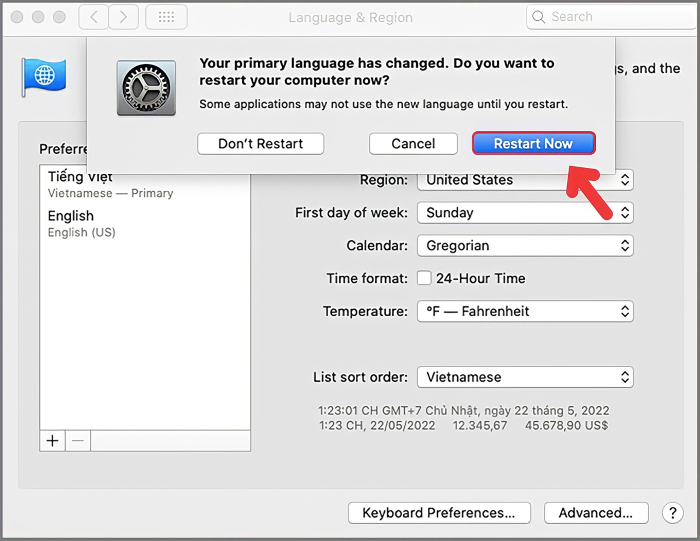700x541 pixels.
Task: Click the System Preferences gear icon in dialog
Action: [x=146, y=88]
